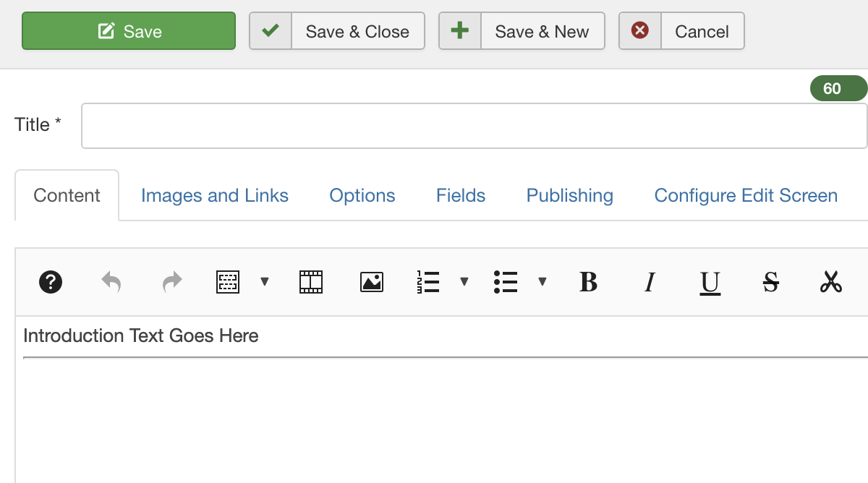The width and height of the screenshot is (868, 483).
Task: Switch to the Images and Links tab
Action: pyautogui.click(x=215, y=195)
